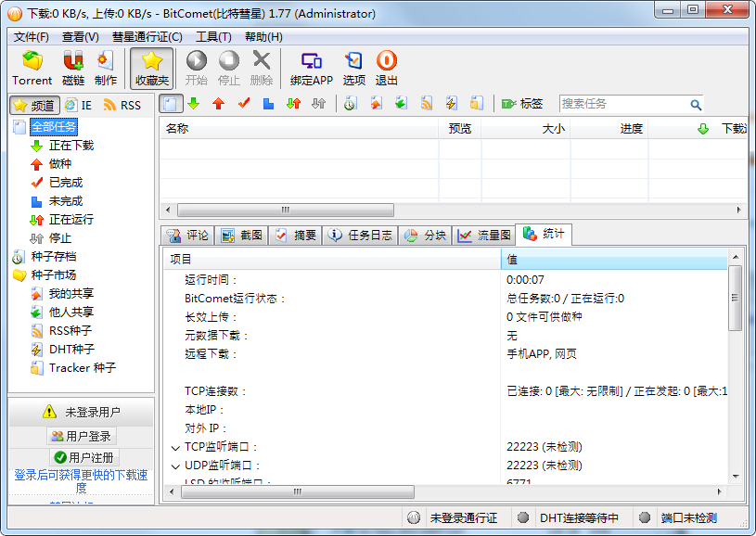
Task: Switch sidebar to RSS view
Action: 122,105
